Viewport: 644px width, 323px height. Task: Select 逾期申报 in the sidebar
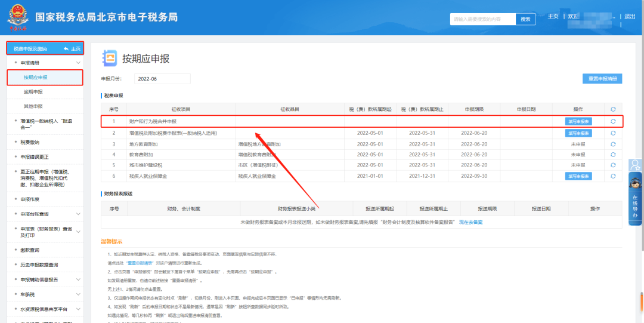pyautogui.click(x=33, y=92)
